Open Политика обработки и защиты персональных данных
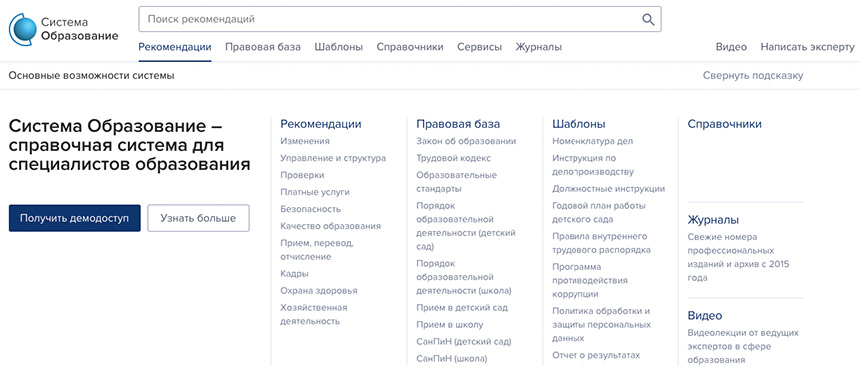This screenshot has width=860, height=369. [601, 325]
